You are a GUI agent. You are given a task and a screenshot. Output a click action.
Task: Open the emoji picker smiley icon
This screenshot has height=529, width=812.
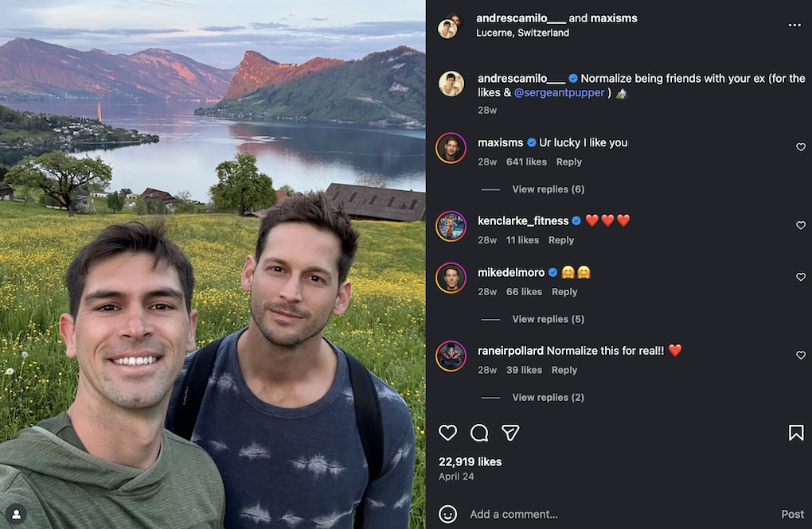click(x=447, y=514)
